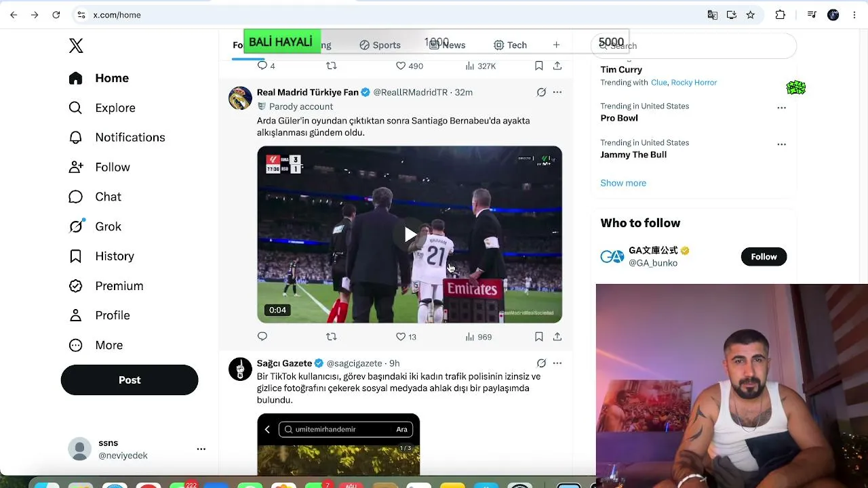Share the post with 490 likes
Screen dimensions: 868x488
[557, 66]
